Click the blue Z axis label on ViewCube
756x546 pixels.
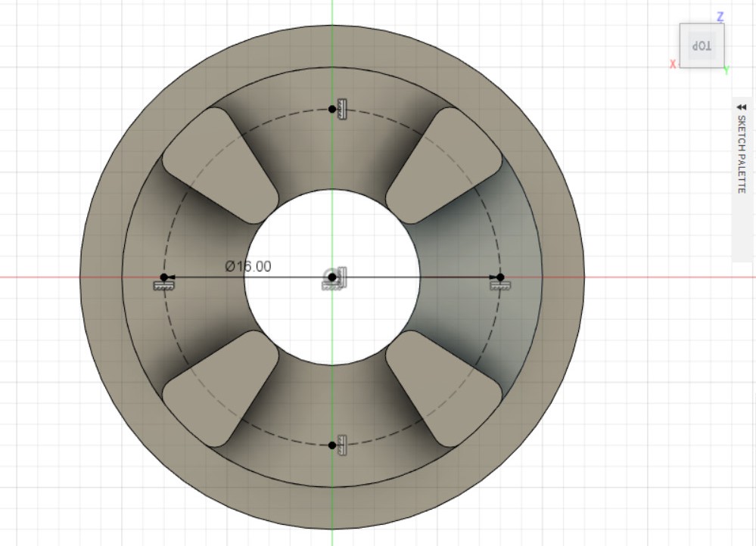720,16
